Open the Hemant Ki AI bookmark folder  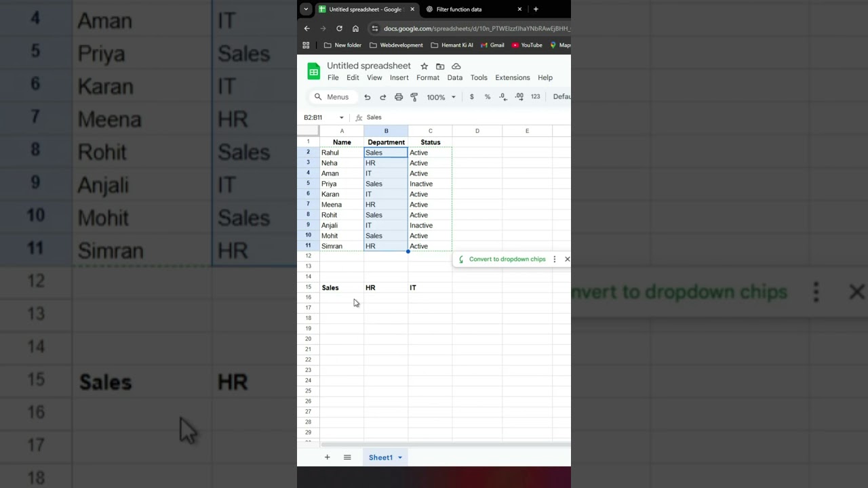(x=452, y=45)
